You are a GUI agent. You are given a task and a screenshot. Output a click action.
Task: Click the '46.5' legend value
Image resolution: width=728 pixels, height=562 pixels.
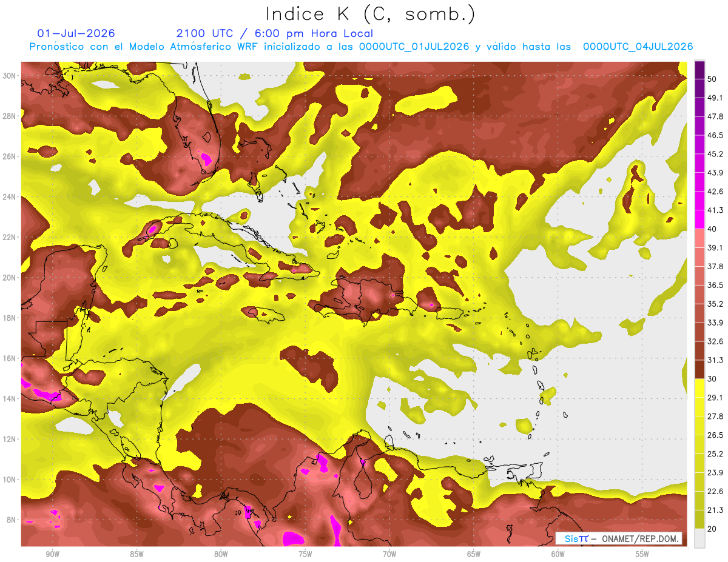(715, 135)
